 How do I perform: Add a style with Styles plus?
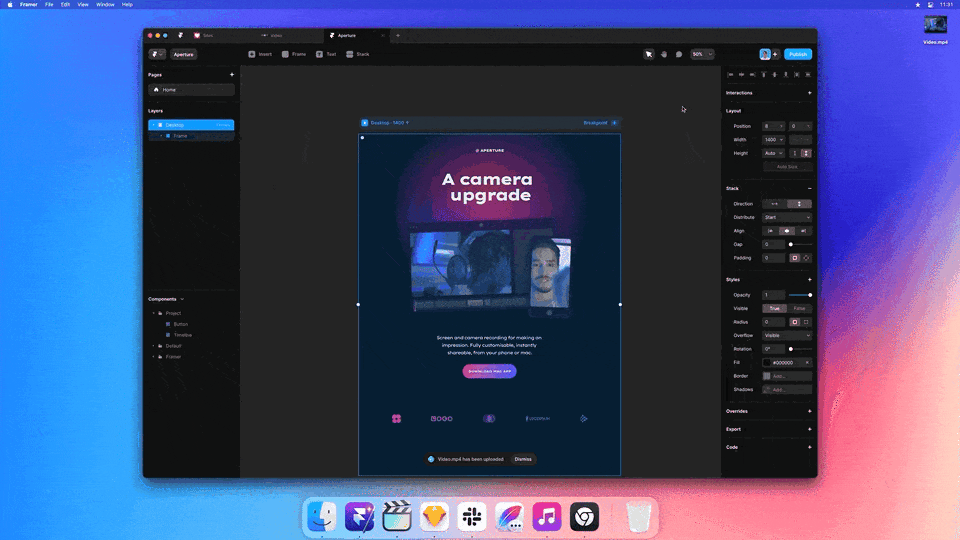[x=809, y=280]
